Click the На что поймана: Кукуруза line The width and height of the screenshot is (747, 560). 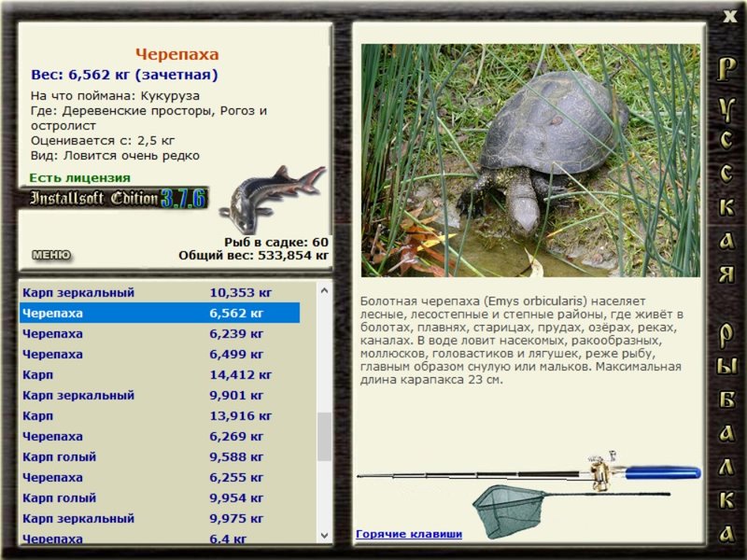(115, 96)
